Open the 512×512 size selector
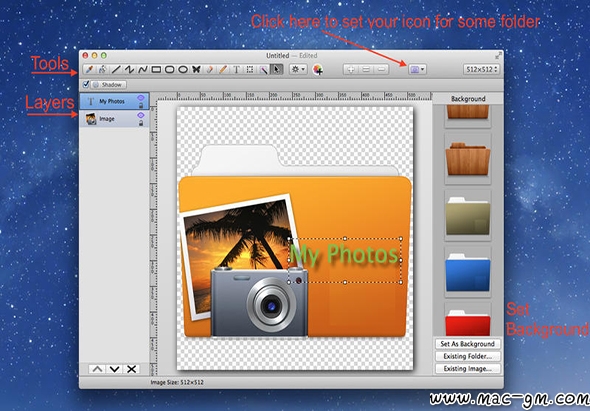The width and height of the screenshot is (590, 411). 481,69
